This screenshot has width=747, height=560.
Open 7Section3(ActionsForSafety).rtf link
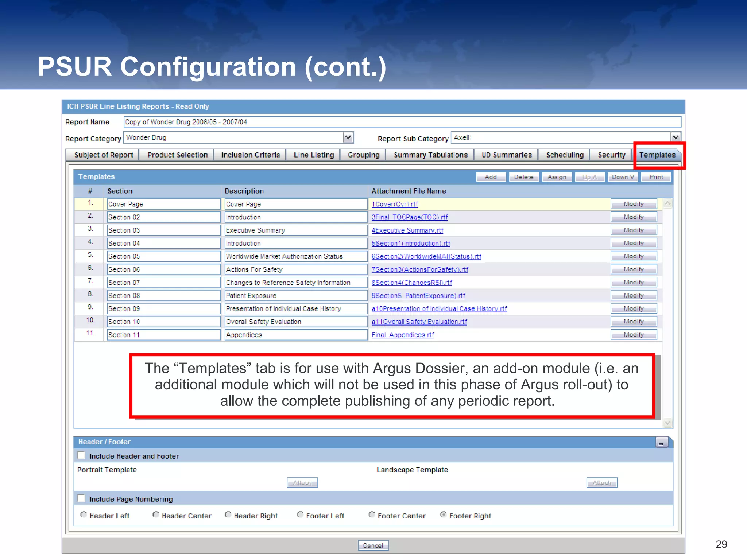420,269
